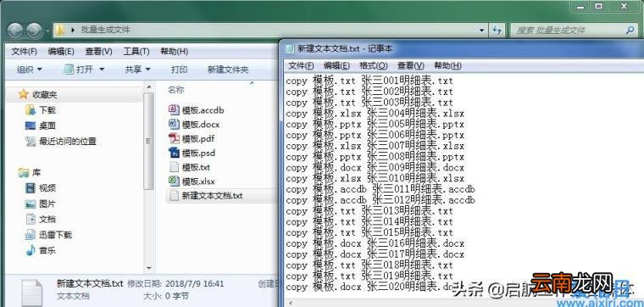Click the 桌面 desktop icon in sidebar
Image resolution: width=644 pixels, height=307 pixels.
30,126
